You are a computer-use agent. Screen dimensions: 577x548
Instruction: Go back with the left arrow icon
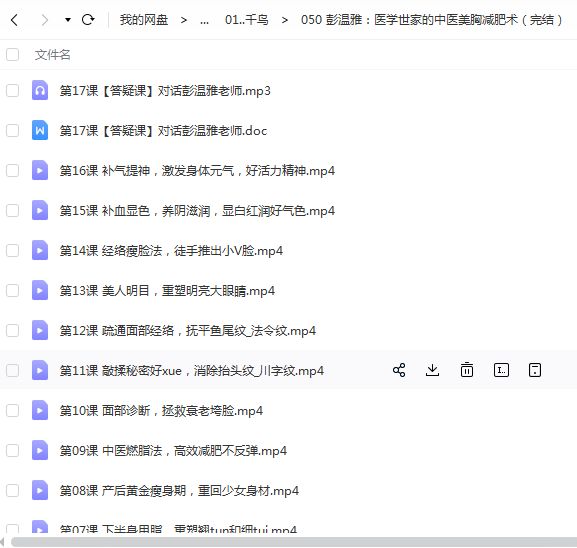(14, 20)
